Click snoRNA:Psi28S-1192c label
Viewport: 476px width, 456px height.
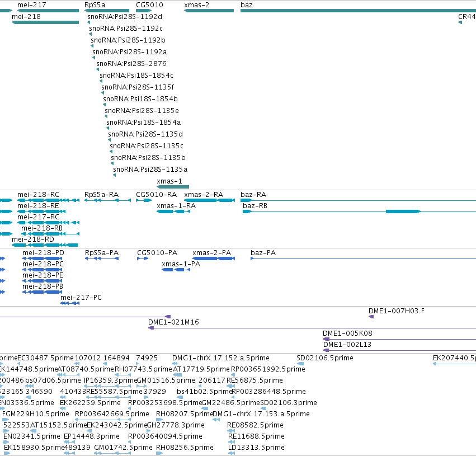click(126, 29)
